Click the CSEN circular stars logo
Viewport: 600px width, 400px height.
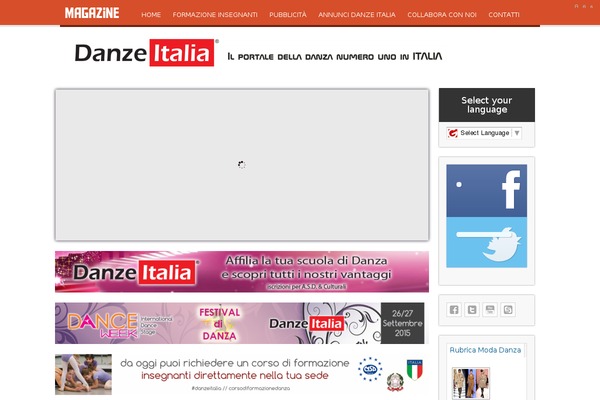click(370, 369)
